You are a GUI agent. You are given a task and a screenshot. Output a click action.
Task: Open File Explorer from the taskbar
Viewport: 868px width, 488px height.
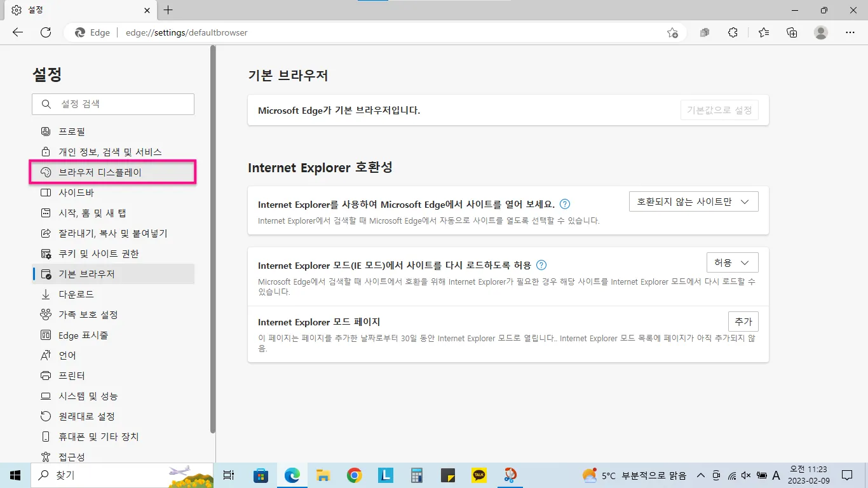click(323, 475)
